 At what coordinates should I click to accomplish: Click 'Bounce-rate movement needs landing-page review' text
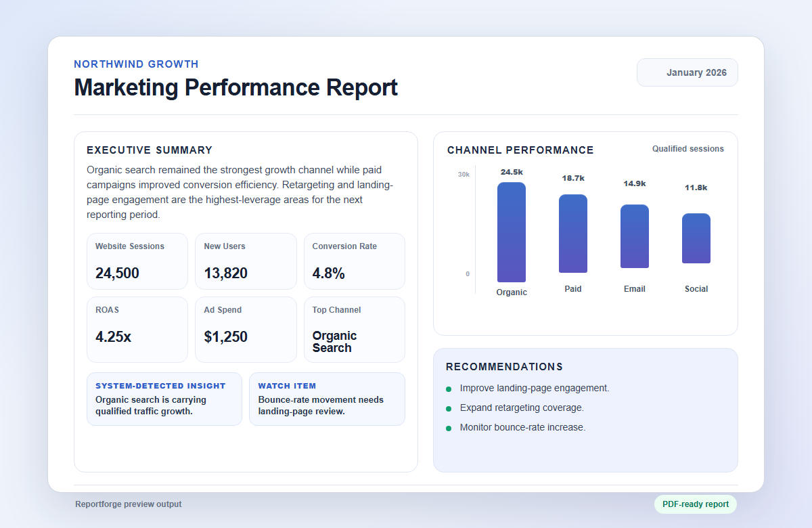pyautogui.click(x=321, y=405)
